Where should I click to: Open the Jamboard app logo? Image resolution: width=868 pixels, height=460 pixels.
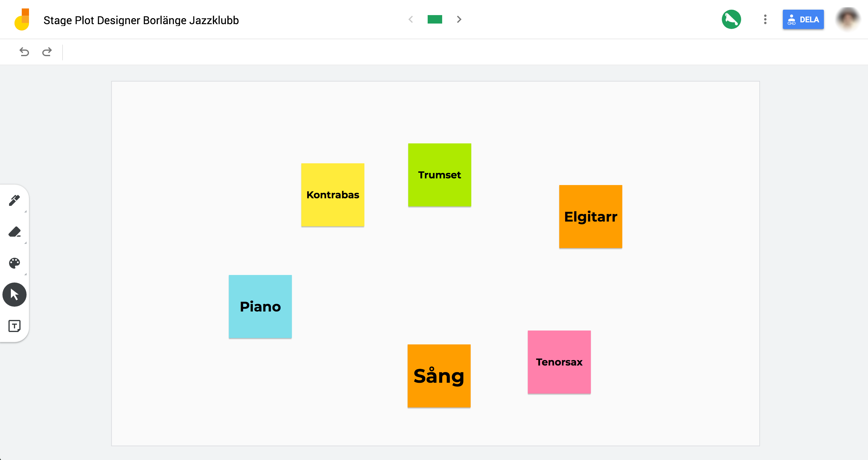point(22,20)
